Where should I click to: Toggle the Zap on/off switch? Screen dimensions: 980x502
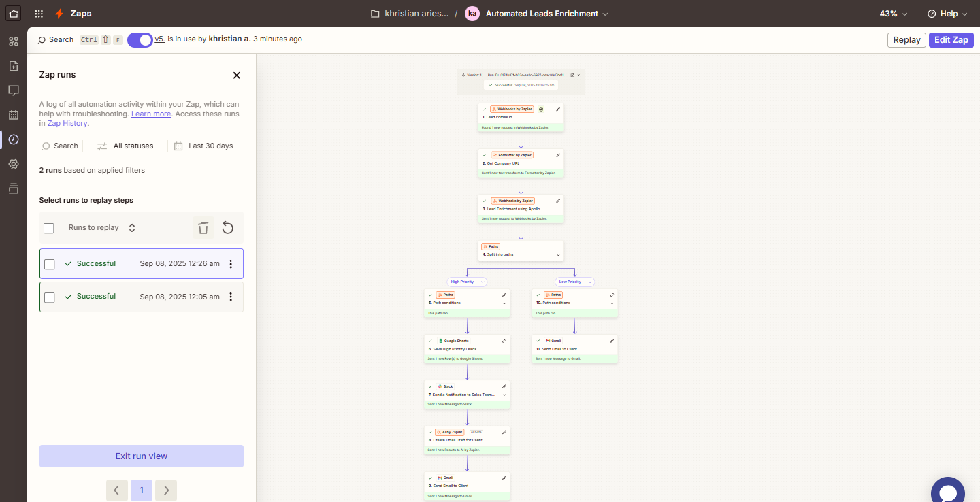coord(140,40)
